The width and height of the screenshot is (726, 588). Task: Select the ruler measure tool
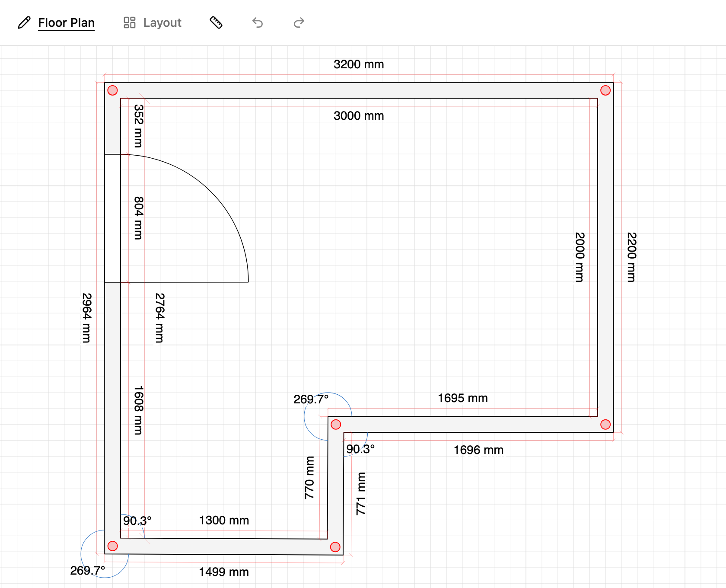pos(216,22)
